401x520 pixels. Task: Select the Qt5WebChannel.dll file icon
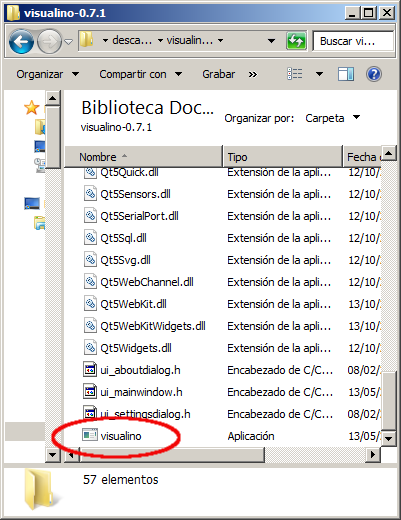(90, 282)
